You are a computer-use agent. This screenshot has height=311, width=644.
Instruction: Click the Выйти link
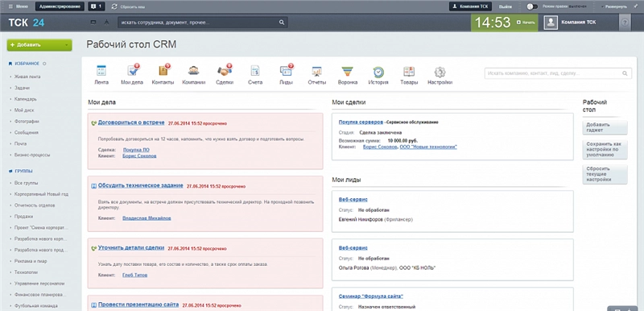coord(506,6)
